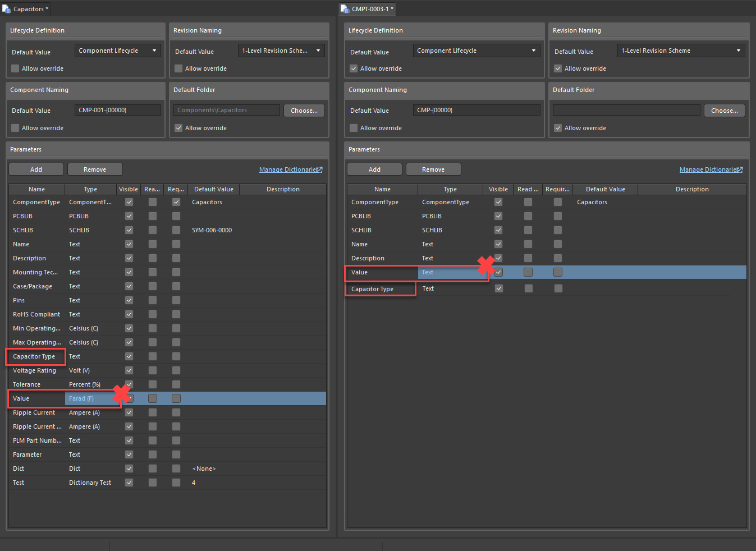Select the Voltage Rating parameter row
The height and width of the screenshot is (551, 756).
tap(167, 370)
